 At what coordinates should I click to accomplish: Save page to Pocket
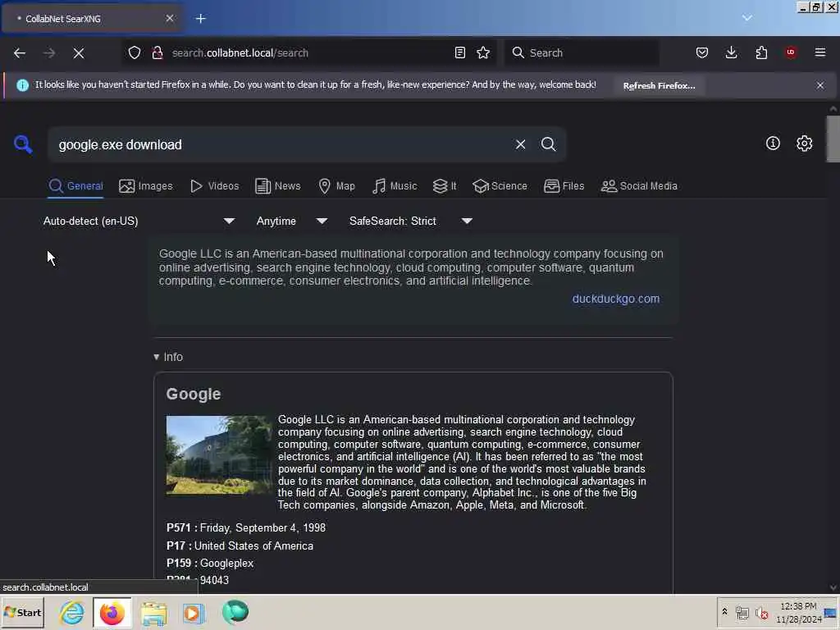(x=702, y=52)
